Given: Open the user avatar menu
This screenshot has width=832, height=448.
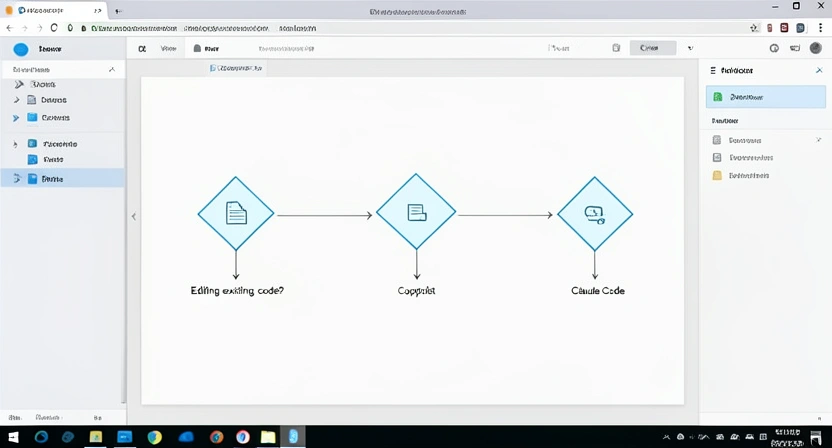Looking at the screenshot, I should (816, 48).
